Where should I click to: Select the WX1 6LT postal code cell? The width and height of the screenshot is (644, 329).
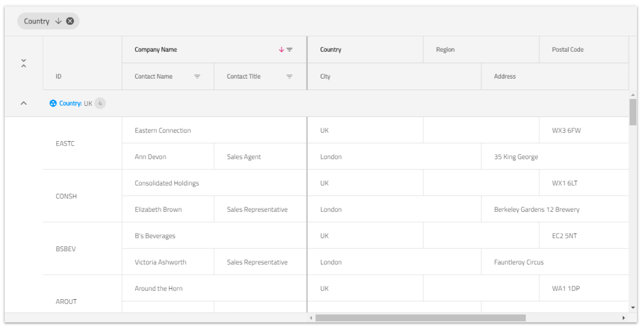584,183
